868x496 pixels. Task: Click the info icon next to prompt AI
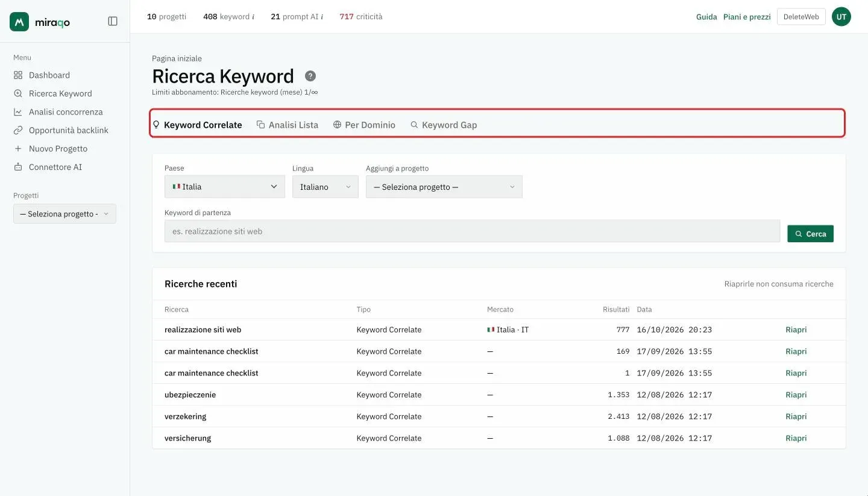tap(322, 17)
